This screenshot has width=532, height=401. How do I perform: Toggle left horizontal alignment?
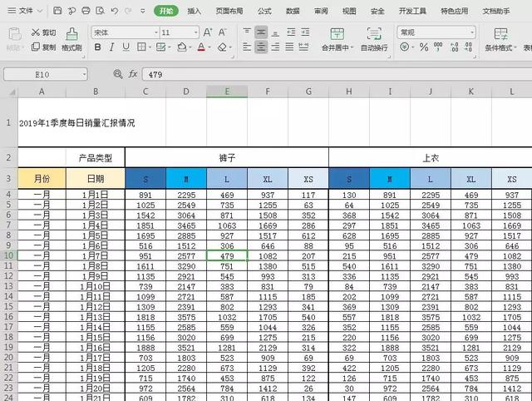tap(247, 47)
